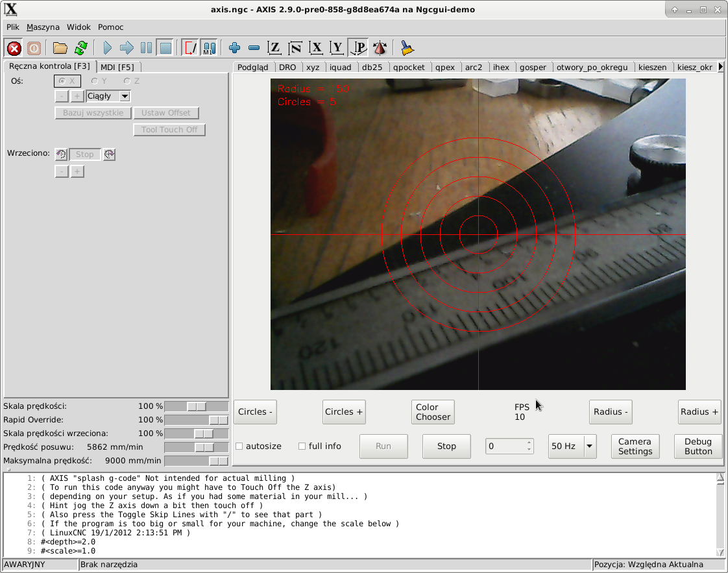Switch to Z view icon

(274, 48)
